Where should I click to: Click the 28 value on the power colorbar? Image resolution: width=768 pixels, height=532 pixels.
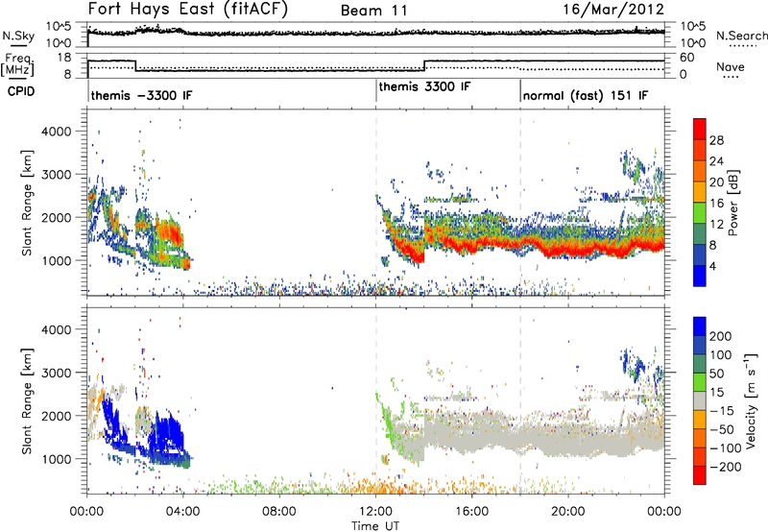[x=716, y=140]
